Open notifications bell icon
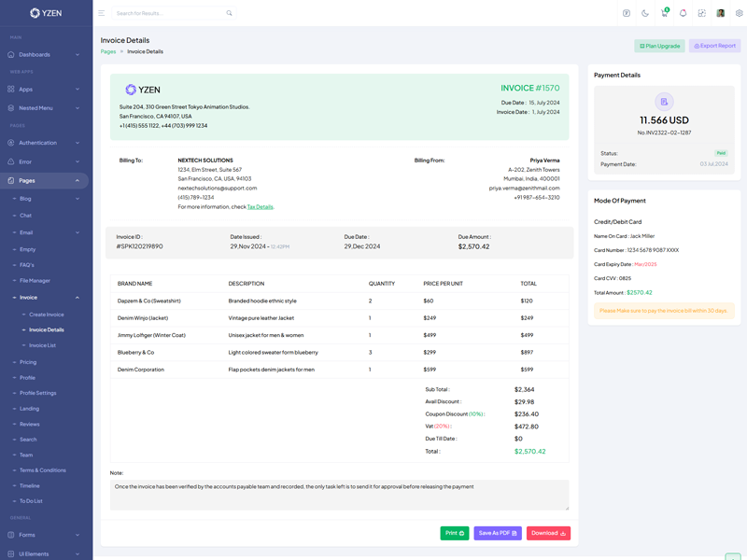The image size is (747, 560). point(683,13)
